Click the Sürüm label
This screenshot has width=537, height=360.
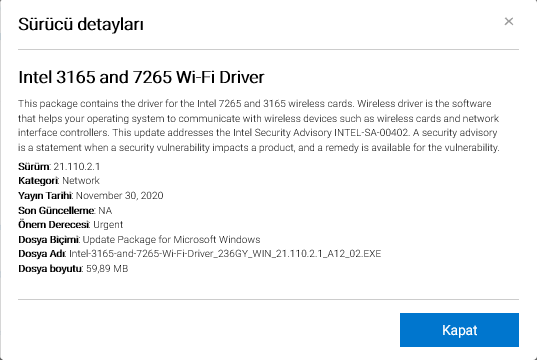[34, 166]
